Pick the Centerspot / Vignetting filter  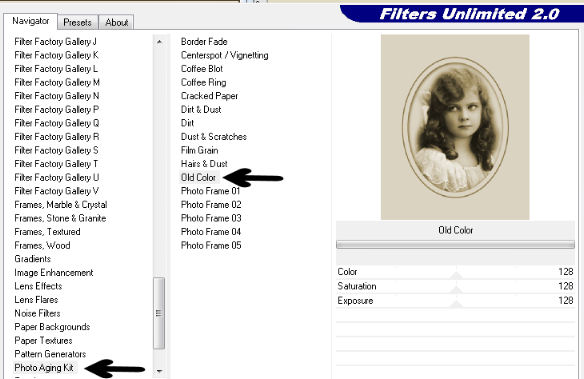click(225, 55)
